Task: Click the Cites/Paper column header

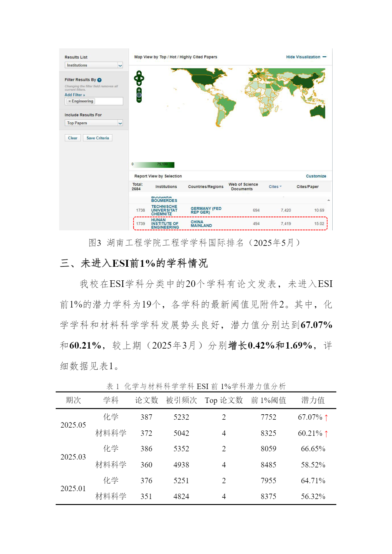Action: tap(307, 187)
